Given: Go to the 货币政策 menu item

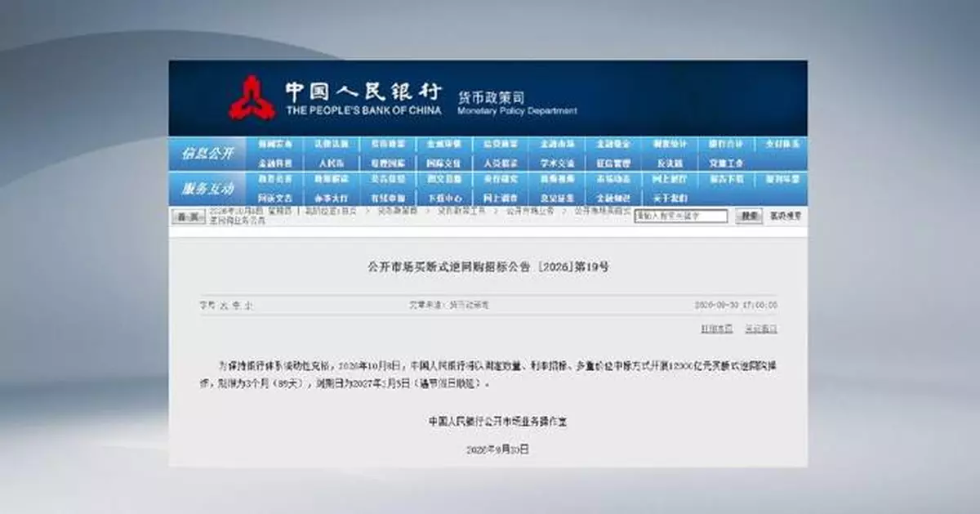Looking at the screenshot, I should pos(388,144).
